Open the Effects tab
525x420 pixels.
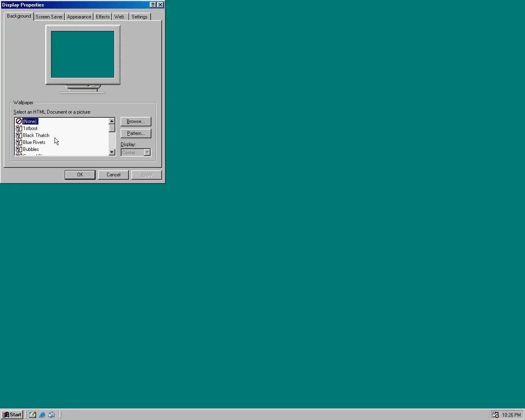click(x=103, y=17)
